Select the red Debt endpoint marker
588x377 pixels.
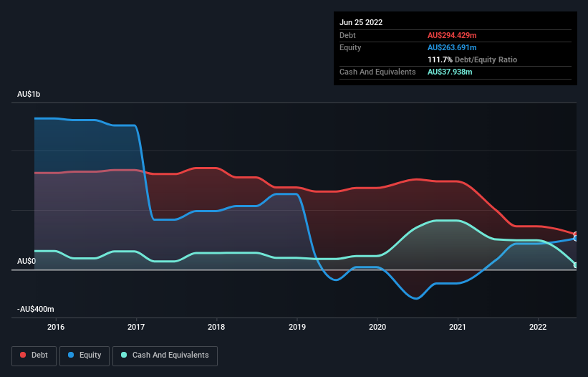point(576,234)
